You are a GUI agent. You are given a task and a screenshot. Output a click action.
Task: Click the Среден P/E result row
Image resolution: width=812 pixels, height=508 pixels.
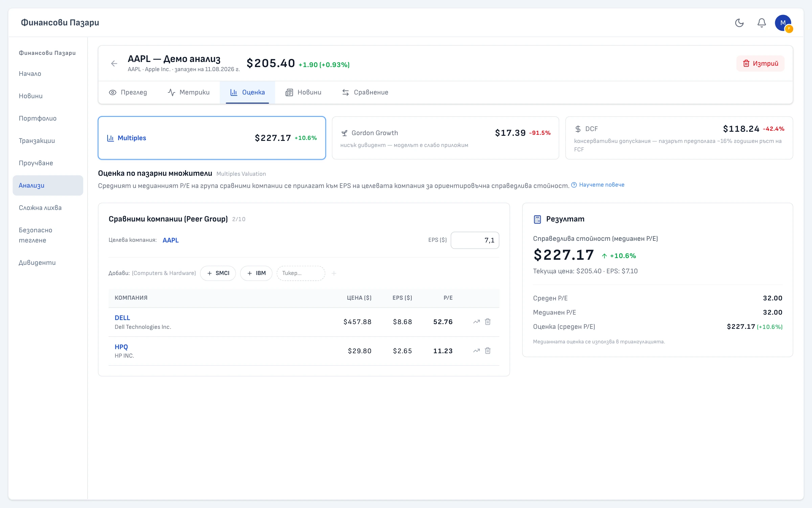(x=658, y=298)
